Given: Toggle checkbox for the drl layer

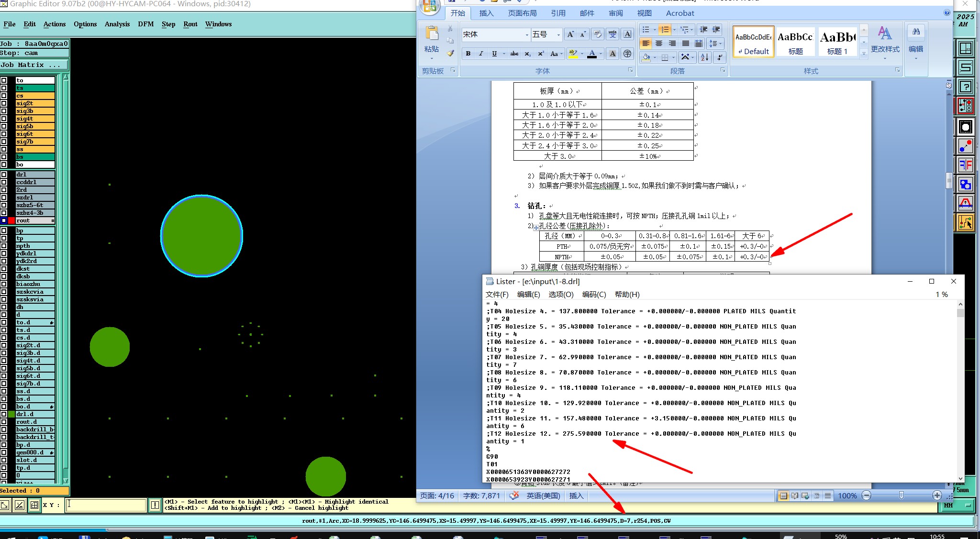Looking at the screenshot, I should (x=4, y=175).
